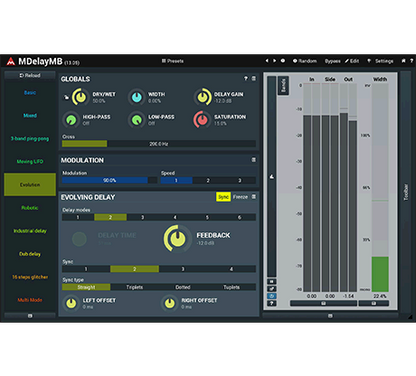Click the High-Pass knob

71,120
